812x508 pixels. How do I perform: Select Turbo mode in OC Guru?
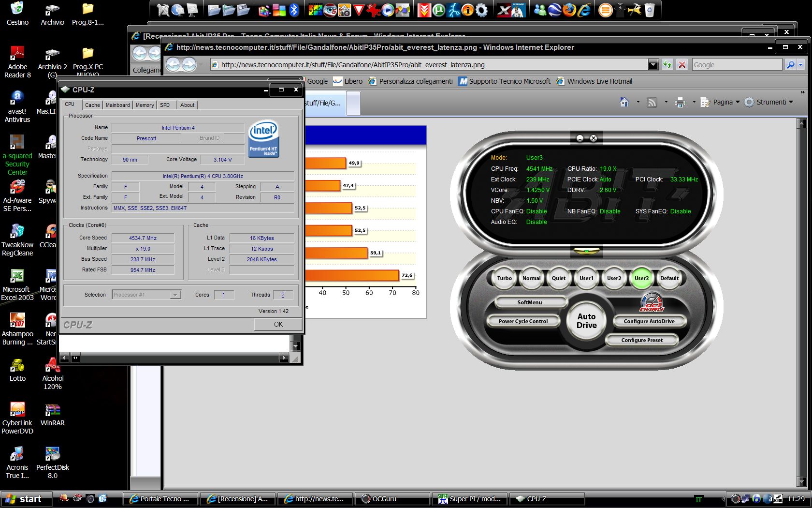pos(504,278)
